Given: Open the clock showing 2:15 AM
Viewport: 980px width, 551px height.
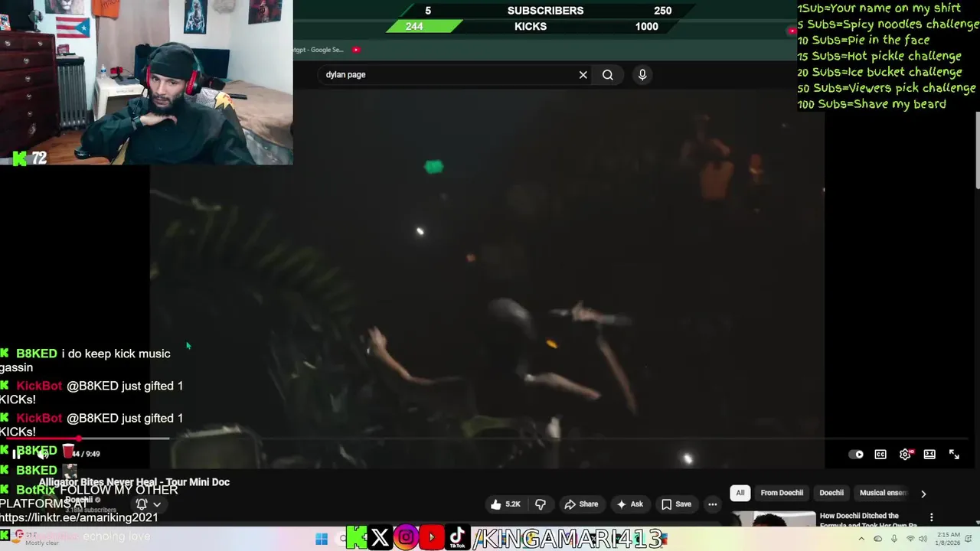Looking at the screenshot, I should [947, 539].
